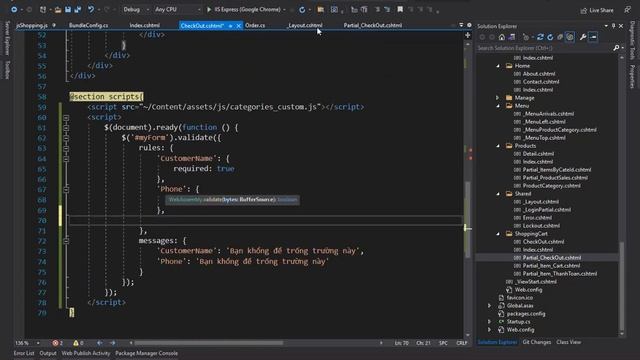Click the bookmark icon in main toolbar
The height and width of the screenshot is (360, 640).
(400, 9)
